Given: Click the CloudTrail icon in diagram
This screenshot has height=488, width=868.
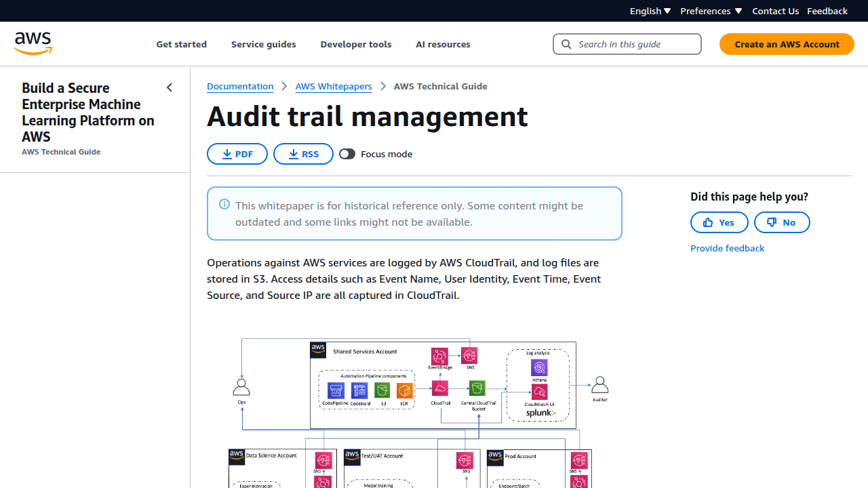Looking at the screenshot, I should [440, 388].
